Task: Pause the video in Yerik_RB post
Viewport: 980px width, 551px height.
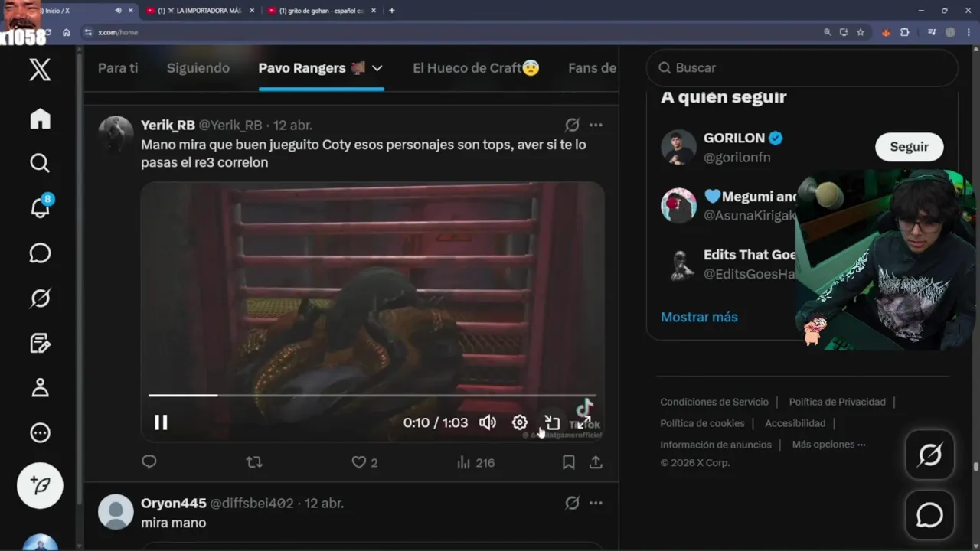Action: (x=161, y=422)
